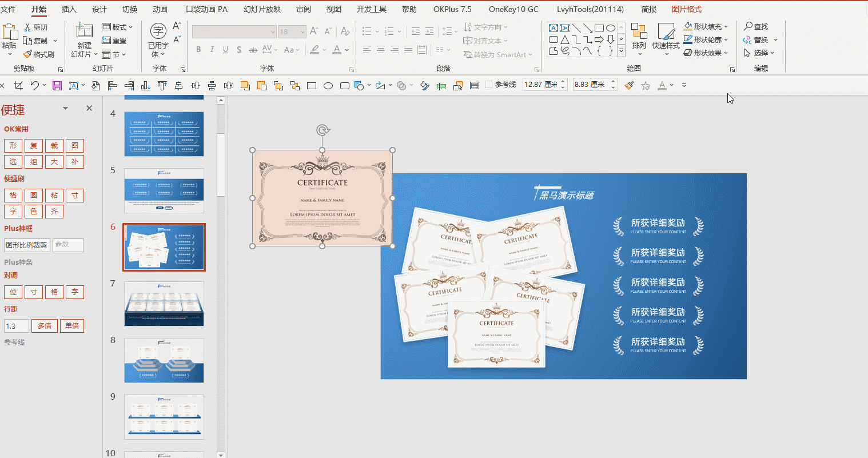Select slide 7 thumbnail

pos(164,304)
